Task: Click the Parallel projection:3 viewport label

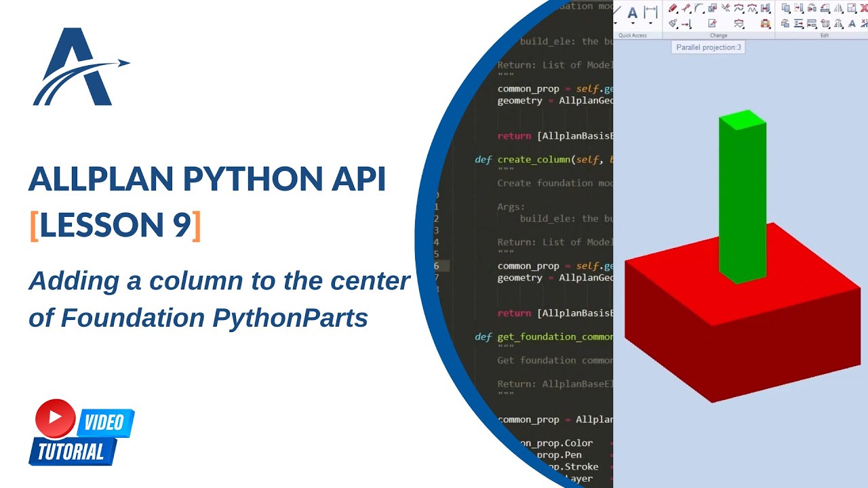Action: (x=709, y=47)
